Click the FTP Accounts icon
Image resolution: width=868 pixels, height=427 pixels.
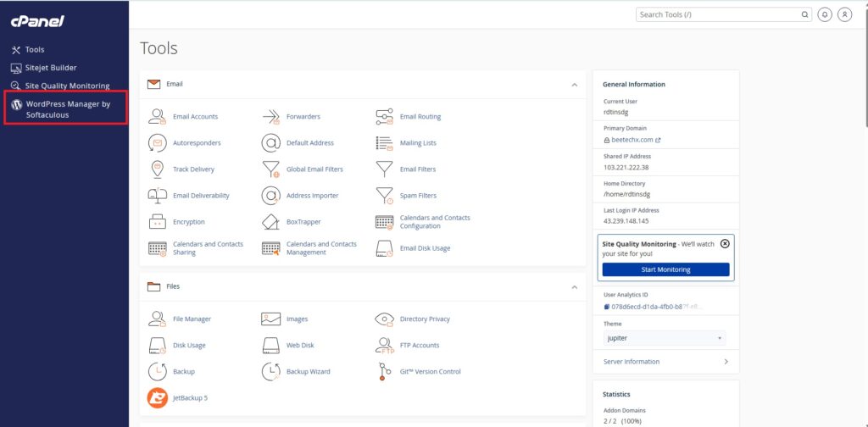(384, 345)
